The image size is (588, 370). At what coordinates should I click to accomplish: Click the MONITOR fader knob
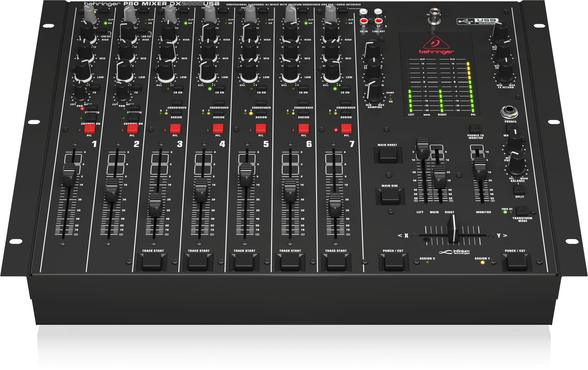tap(480, 168)
